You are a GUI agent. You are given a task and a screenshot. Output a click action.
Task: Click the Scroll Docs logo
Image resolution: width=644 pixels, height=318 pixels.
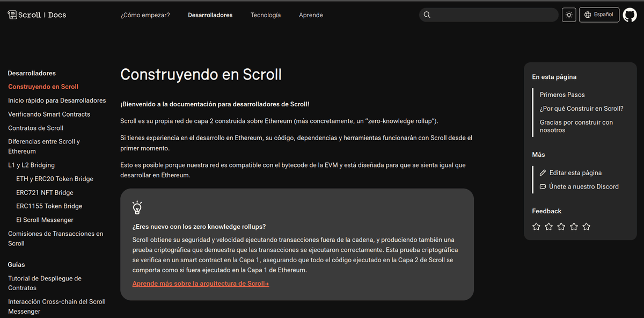click(x=37, y=15)
